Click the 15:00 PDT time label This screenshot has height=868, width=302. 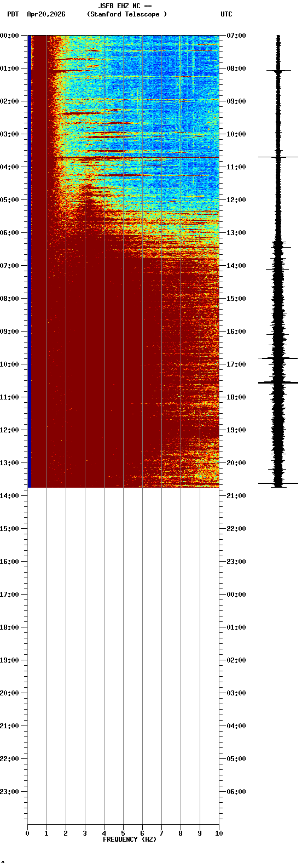[9, 529]
